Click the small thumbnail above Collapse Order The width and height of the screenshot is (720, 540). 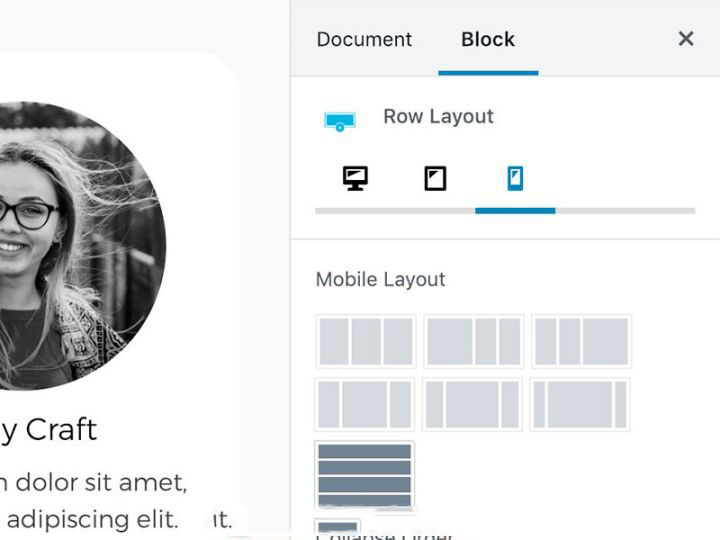338,527
